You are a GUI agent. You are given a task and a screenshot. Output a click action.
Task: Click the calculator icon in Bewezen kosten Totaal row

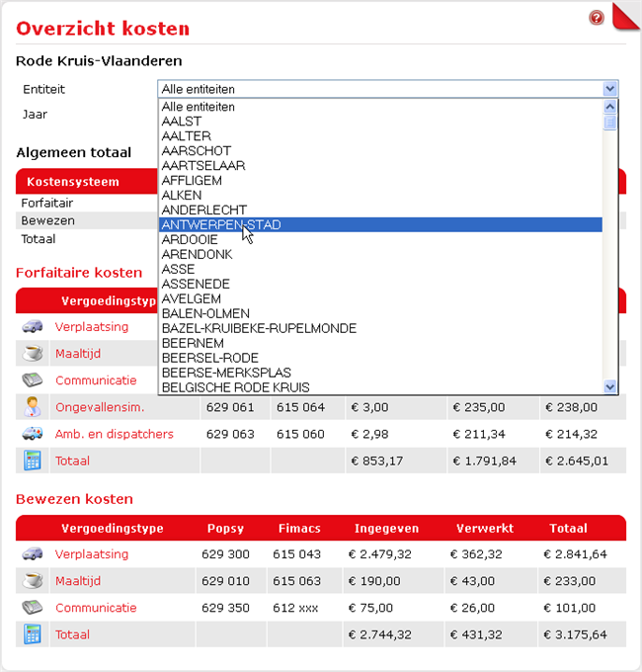[33, 634]
